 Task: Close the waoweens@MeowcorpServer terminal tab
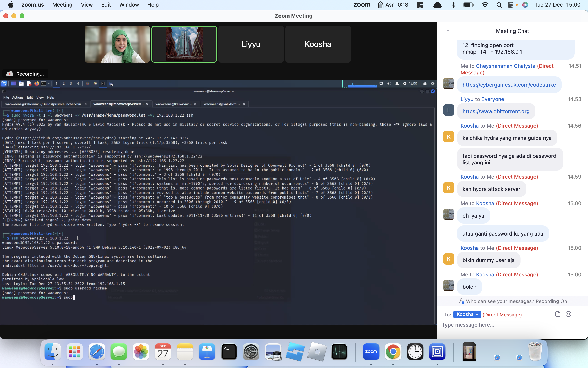click(x=147, y=104)
